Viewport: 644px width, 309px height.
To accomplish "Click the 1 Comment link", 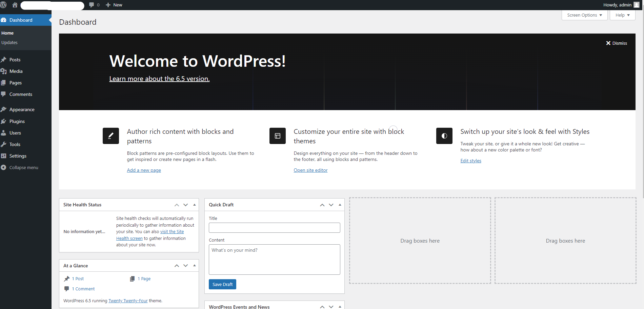I will [83, 289].
